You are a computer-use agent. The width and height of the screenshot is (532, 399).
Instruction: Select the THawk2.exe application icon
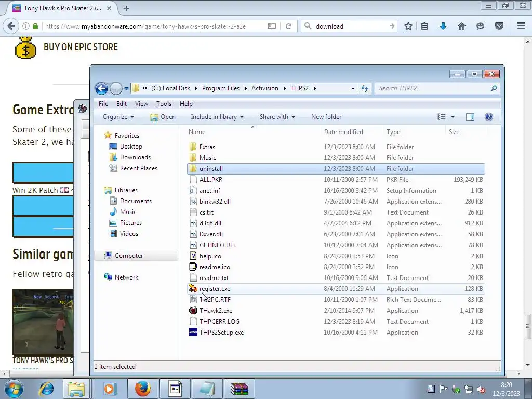(x=193, y=311)
